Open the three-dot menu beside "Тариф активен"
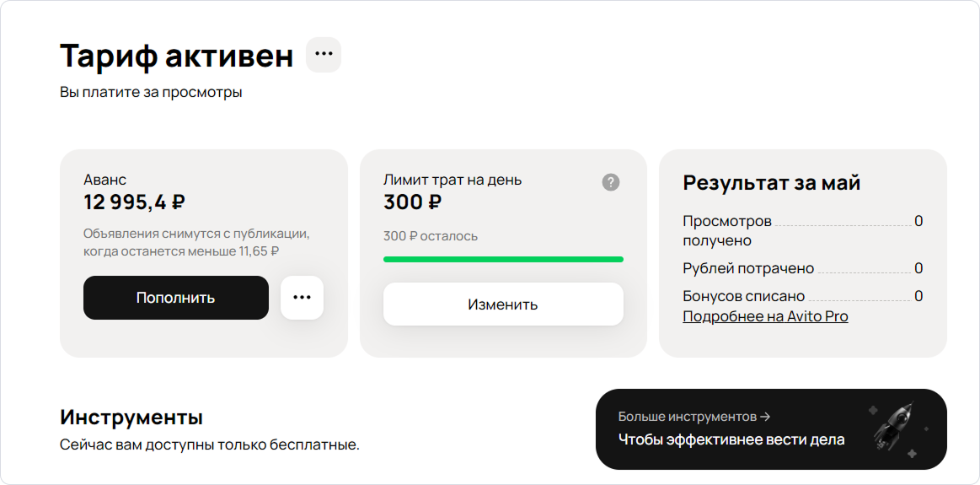980x485 pixels. (x=324, y=55)
